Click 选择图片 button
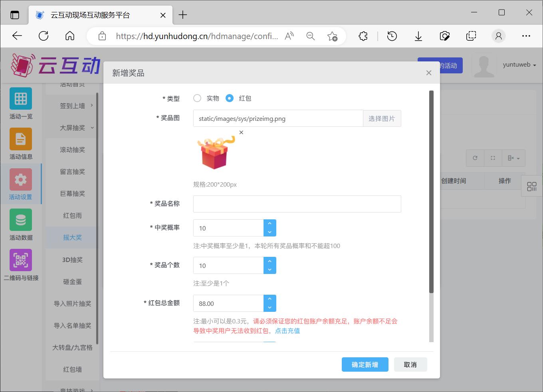 (x=382, y=118)
